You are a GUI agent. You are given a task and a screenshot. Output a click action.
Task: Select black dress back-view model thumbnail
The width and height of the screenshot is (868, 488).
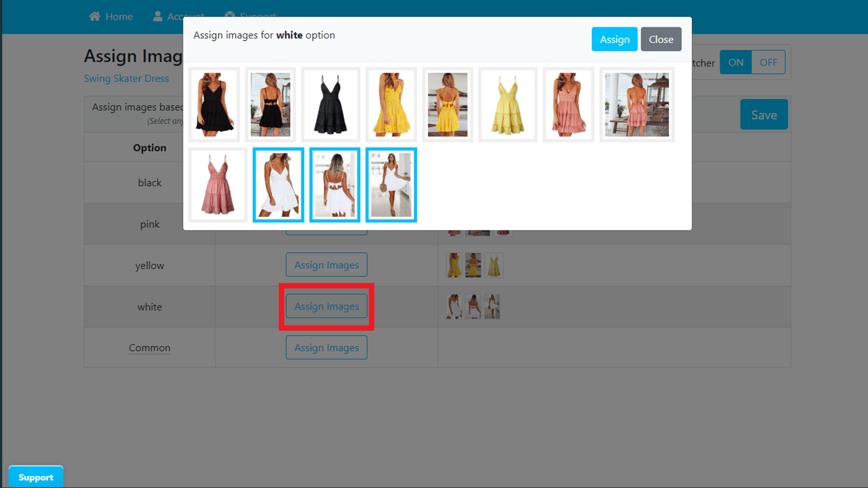pos(270,105)
